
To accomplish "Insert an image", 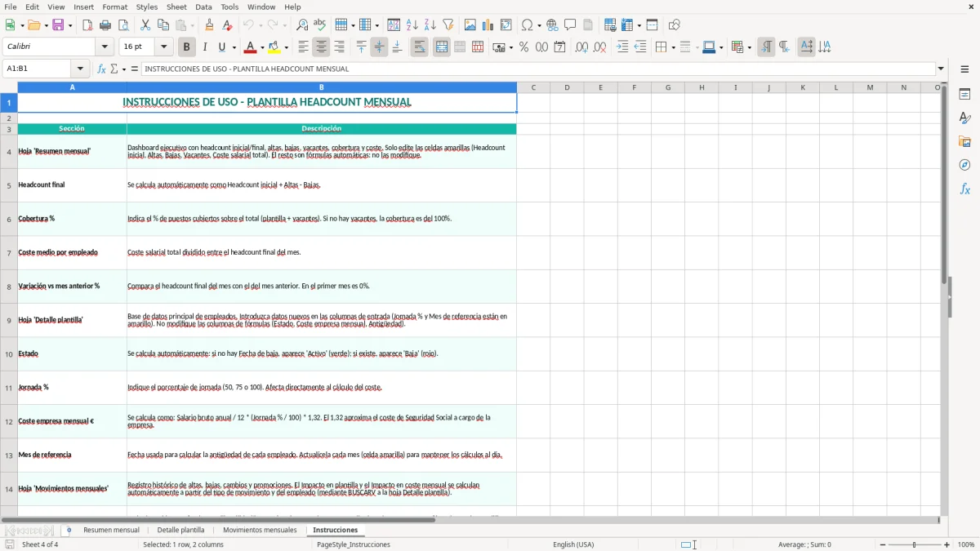I will 470,25.
